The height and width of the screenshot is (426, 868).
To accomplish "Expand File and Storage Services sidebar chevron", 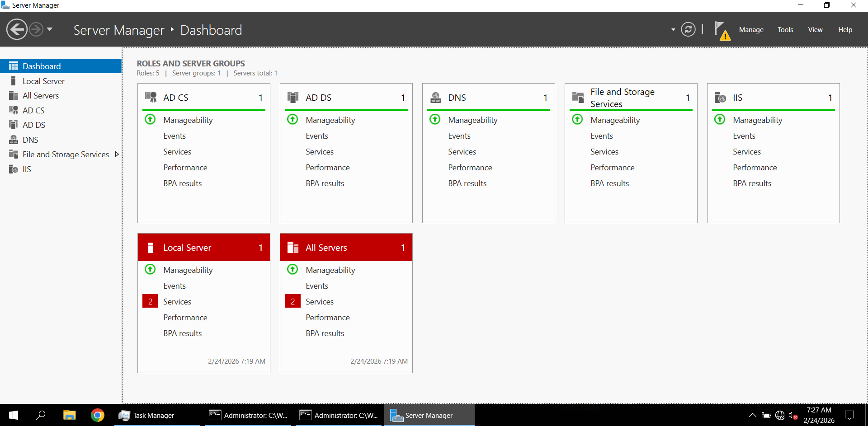I will (117, 154).
